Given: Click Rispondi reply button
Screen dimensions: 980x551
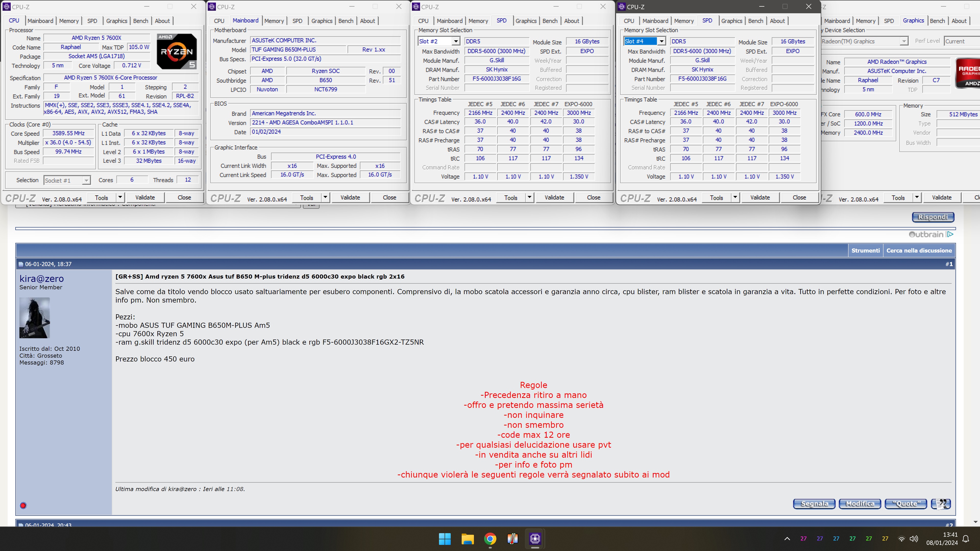Looking at the screenshot, I should 933,217.
